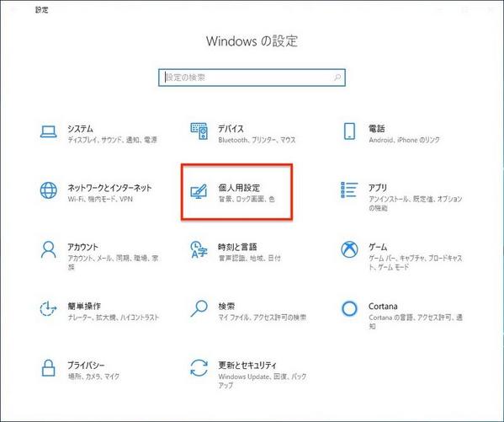Select the globe icon for ネットワークとインターネット
The height and width of the screenshot is (422, 504).
pyautogui.click(x=49, y=190)
